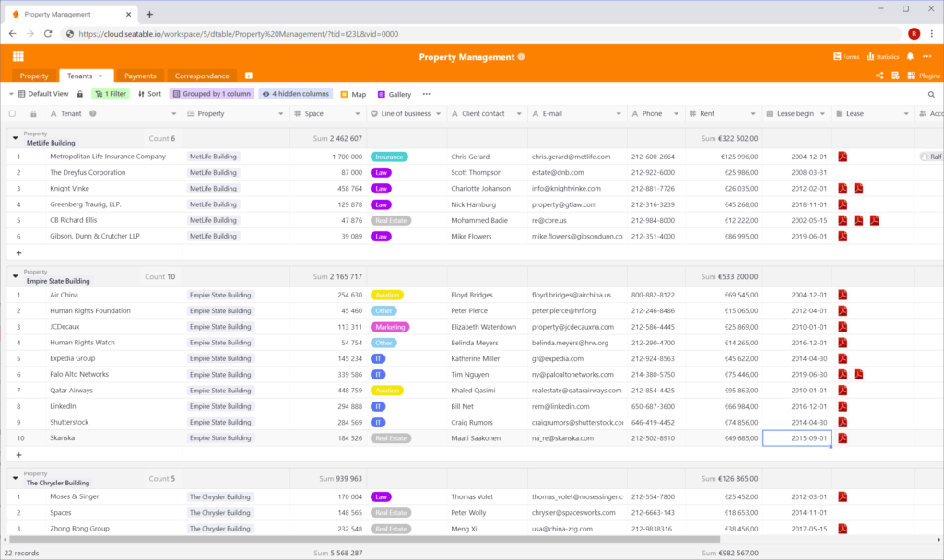Image resolution: width=944 pixels, height=560 pixels.
Task: Open Greenberg Traurig lease PDF icon
Action: (x=843, y=204)
